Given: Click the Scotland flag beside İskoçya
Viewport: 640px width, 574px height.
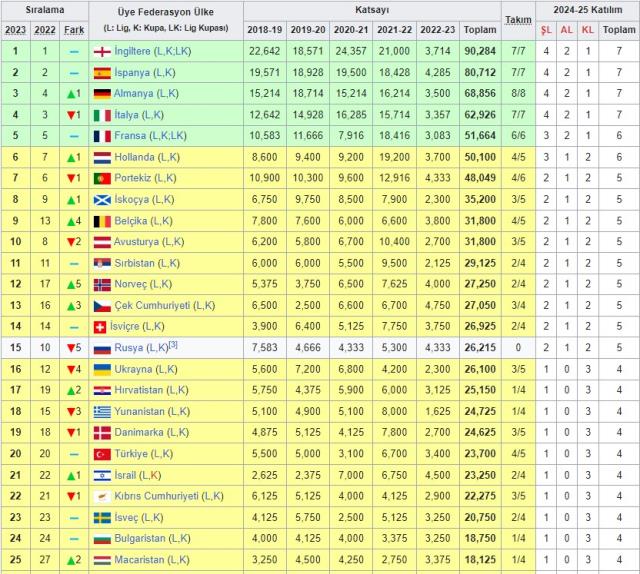Looking at the screenshot, I should tap(102, 200).
